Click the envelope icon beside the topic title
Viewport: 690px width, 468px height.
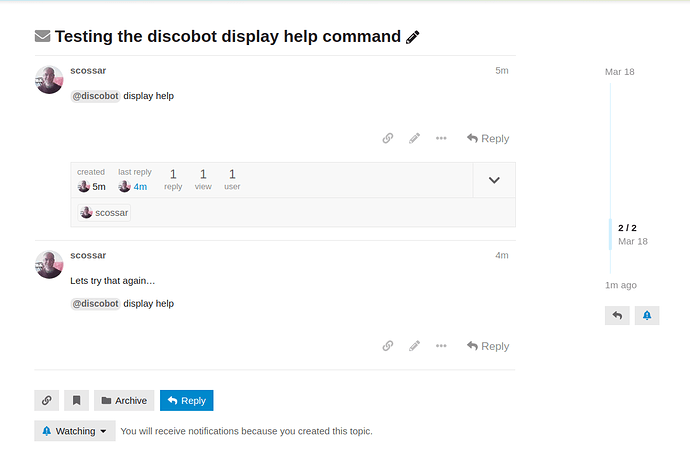click(42, 36)
